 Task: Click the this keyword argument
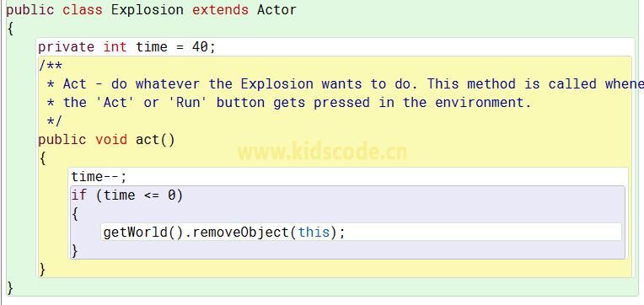coord(314,233)
